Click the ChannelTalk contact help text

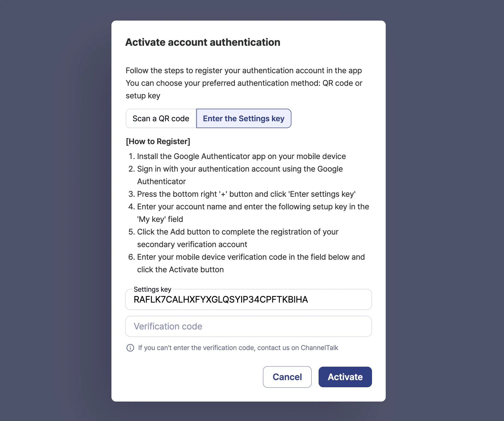point(238,348)
